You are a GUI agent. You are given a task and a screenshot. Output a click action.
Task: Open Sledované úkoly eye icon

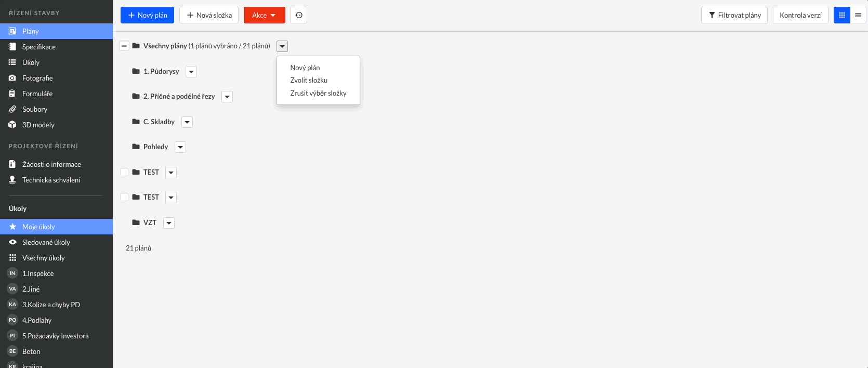[x=12, y=242]
